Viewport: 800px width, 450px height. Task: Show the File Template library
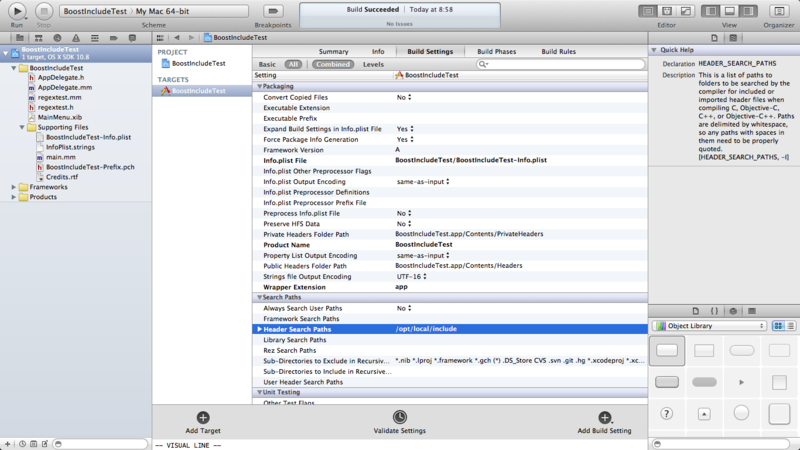coord(695,311)
